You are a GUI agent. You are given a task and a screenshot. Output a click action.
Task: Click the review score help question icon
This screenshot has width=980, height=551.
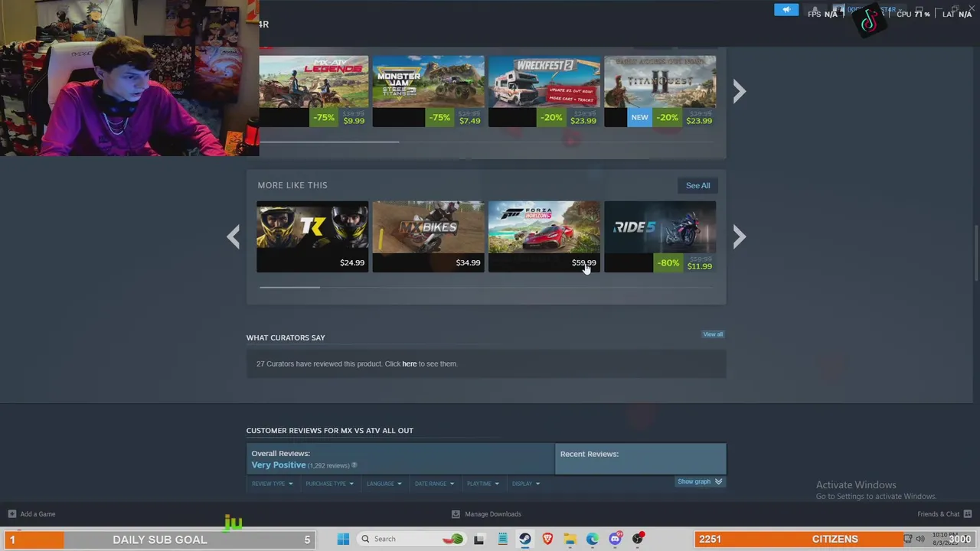click(354, 465)
